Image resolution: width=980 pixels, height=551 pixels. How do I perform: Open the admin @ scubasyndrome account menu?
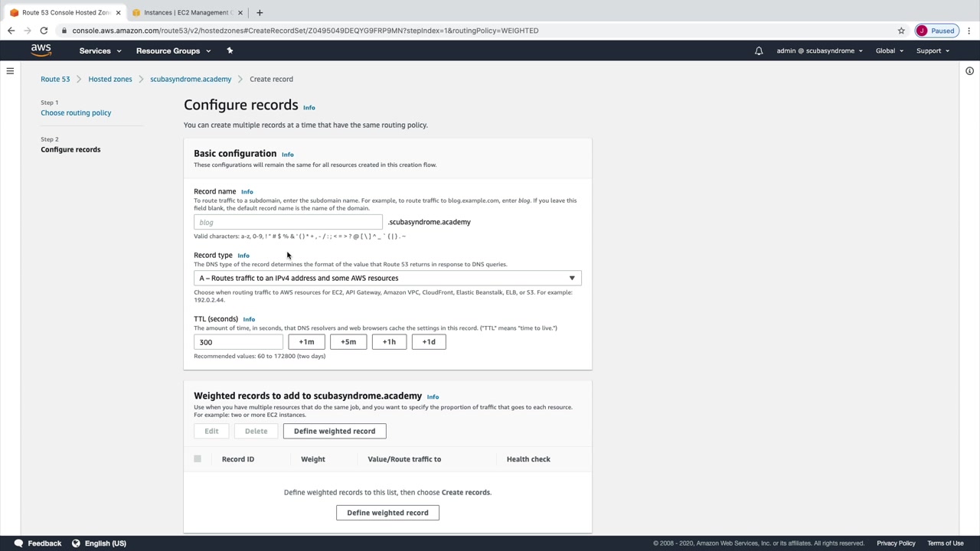click(x=819, y=51)
